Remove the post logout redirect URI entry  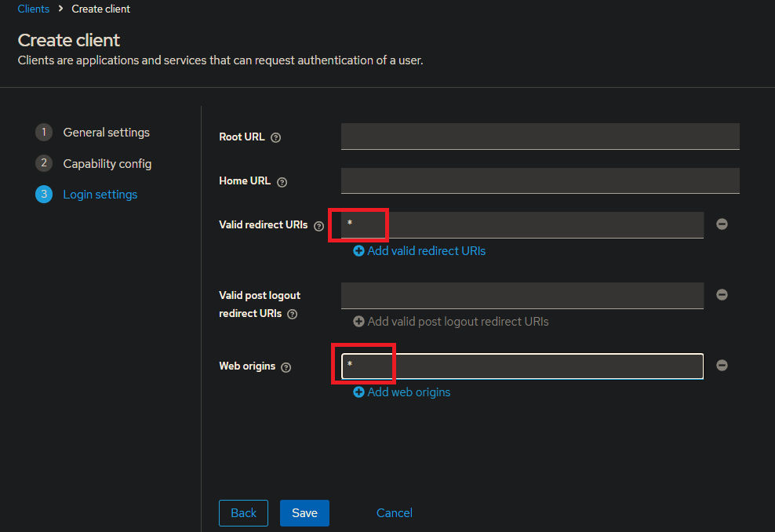(x=722, y=295)
